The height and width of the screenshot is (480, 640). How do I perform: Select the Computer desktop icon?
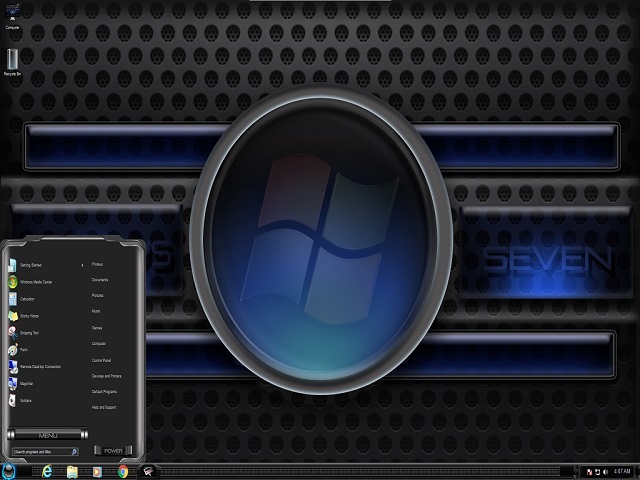tap(12, 16)
